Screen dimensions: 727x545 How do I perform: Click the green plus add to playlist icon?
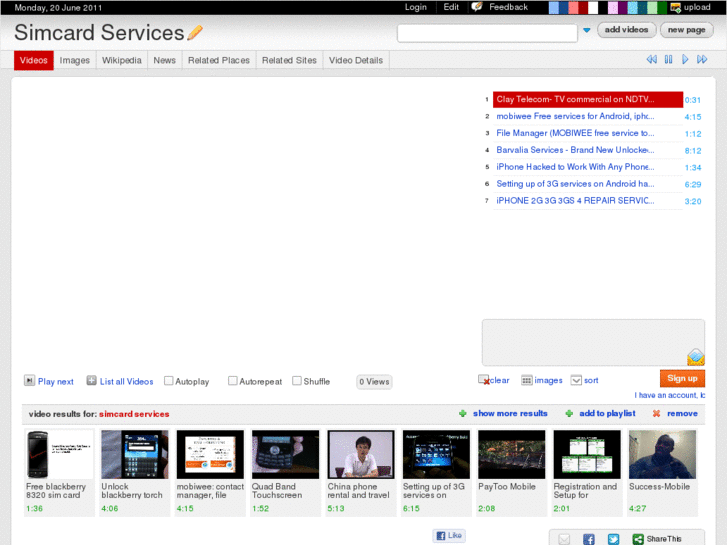569,413
